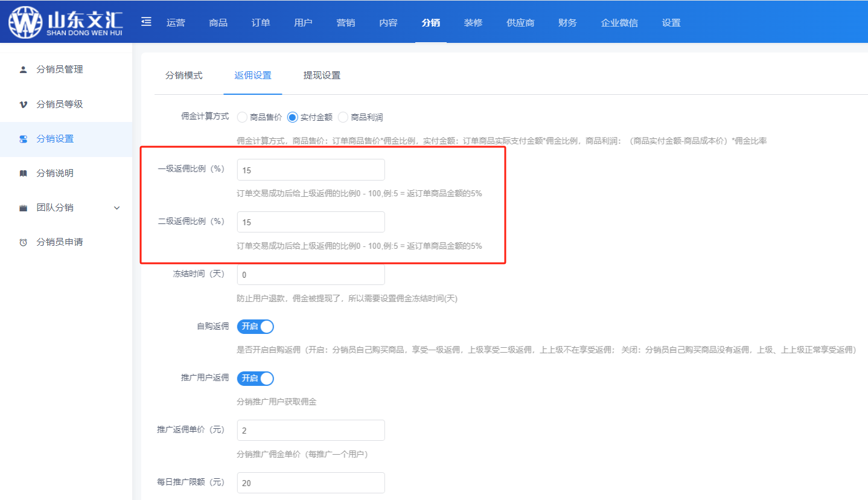This screenshot has width=868, height=500.
Task: Open 团队分销 in the sidebar
Action: [x=66, y=208]
